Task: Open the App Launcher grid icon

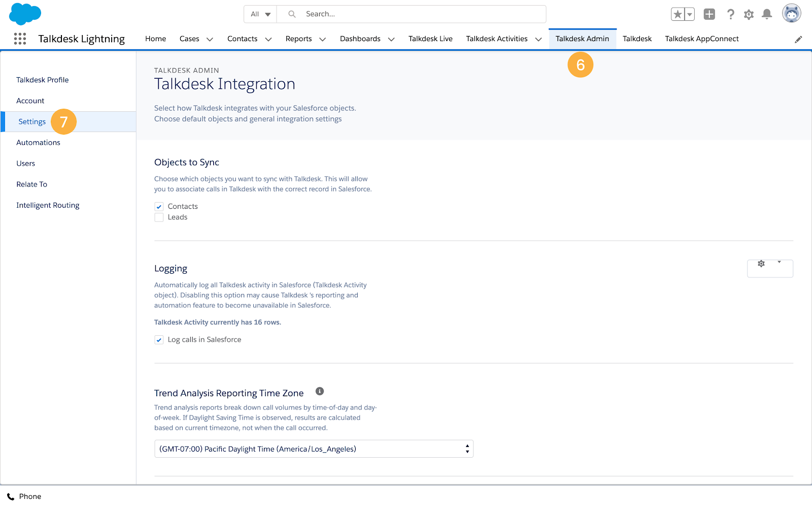Action: [x=20, y=39]
